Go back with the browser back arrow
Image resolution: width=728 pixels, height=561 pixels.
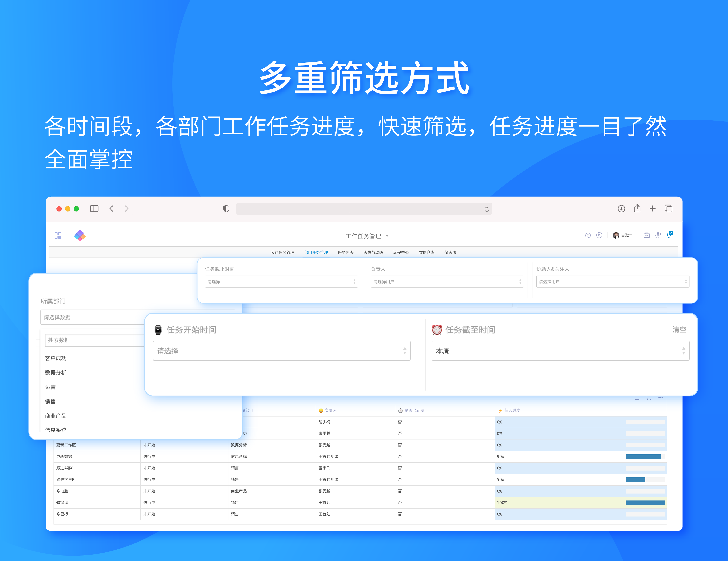click(112, 209)
